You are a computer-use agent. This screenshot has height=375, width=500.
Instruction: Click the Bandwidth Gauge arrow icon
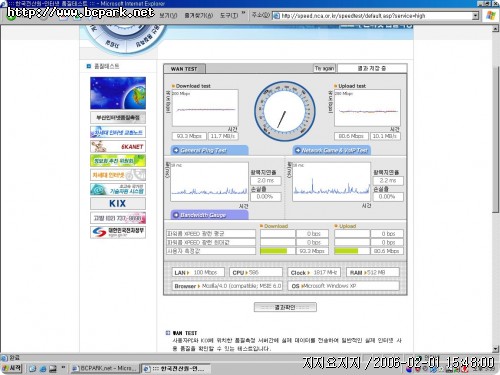176,215
